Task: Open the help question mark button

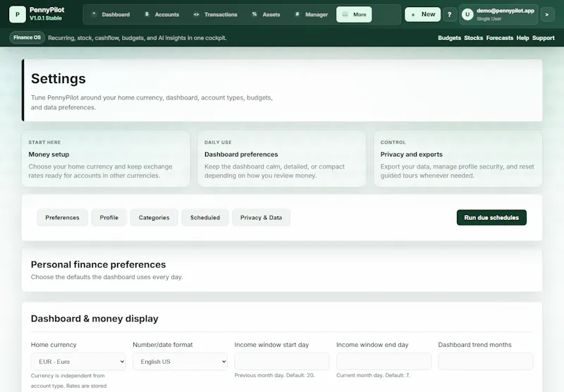Action: pos(449,14)
